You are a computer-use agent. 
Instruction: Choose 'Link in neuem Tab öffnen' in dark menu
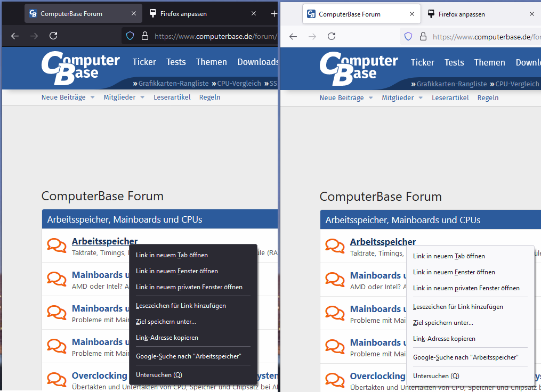click(193, 255)
